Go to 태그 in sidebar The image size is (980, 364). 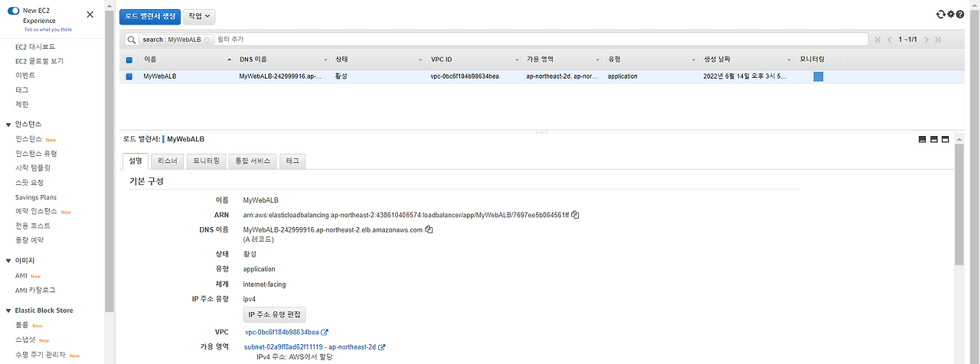pos(22,90)
